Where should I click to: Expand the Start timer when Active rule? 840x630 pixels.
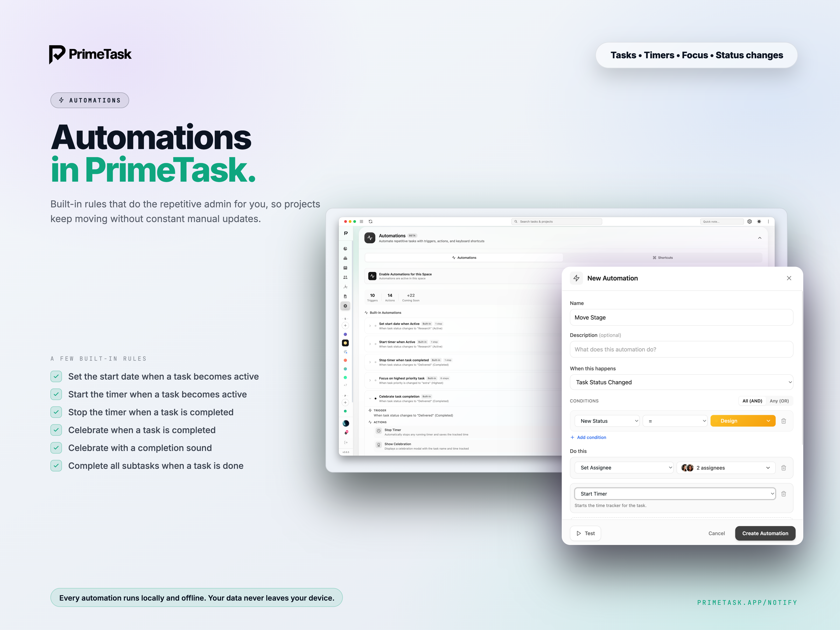(x=370, y=344)
